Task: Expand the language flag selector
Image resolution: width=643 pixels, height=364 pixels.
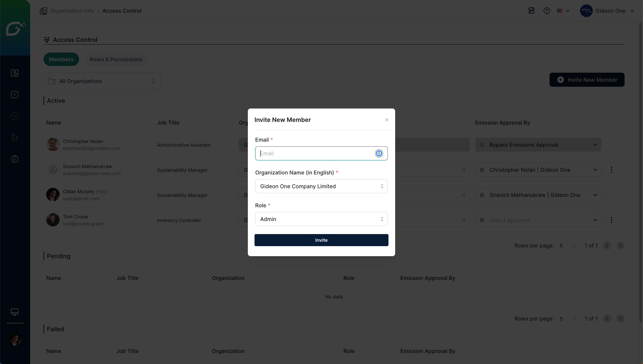Action: [x=563, y=11]
